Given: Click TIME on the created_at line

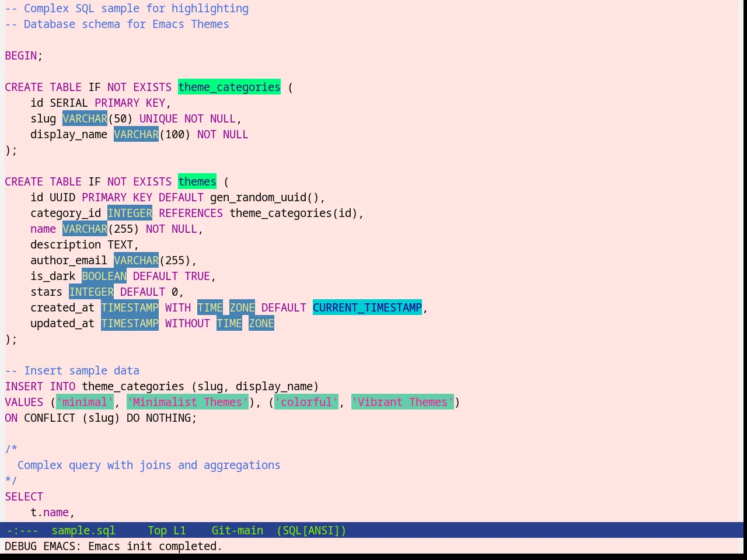Looking at the screenshot, I should pyautogui.click(x=210, y=307).
